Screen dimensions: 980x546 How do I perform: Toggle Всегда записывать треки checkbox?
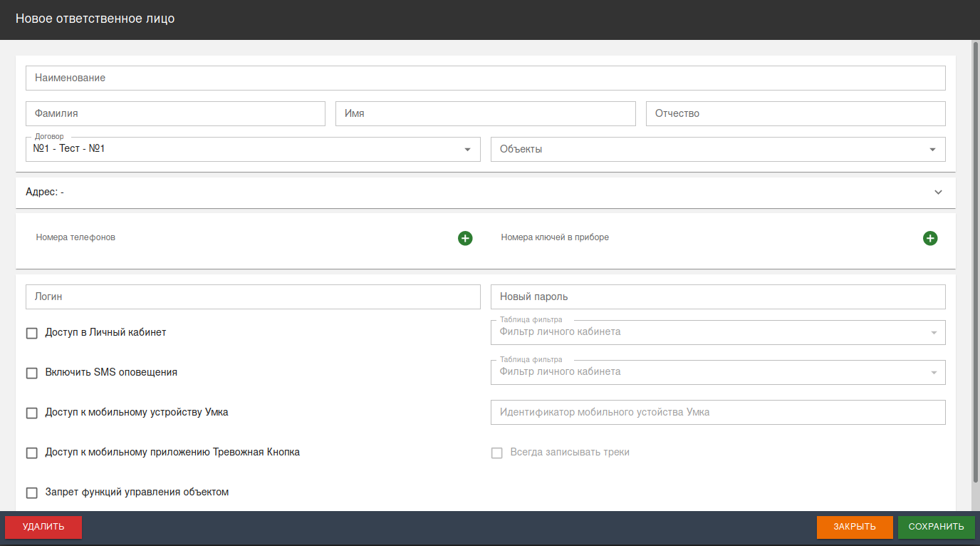coord(497,453)
